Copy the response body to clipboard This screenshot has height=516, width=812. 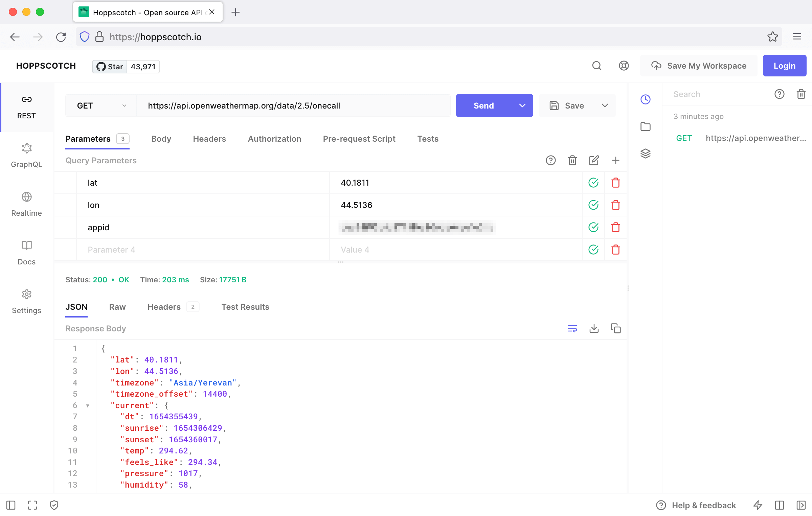pyautogui.click(x=616, y=328)
